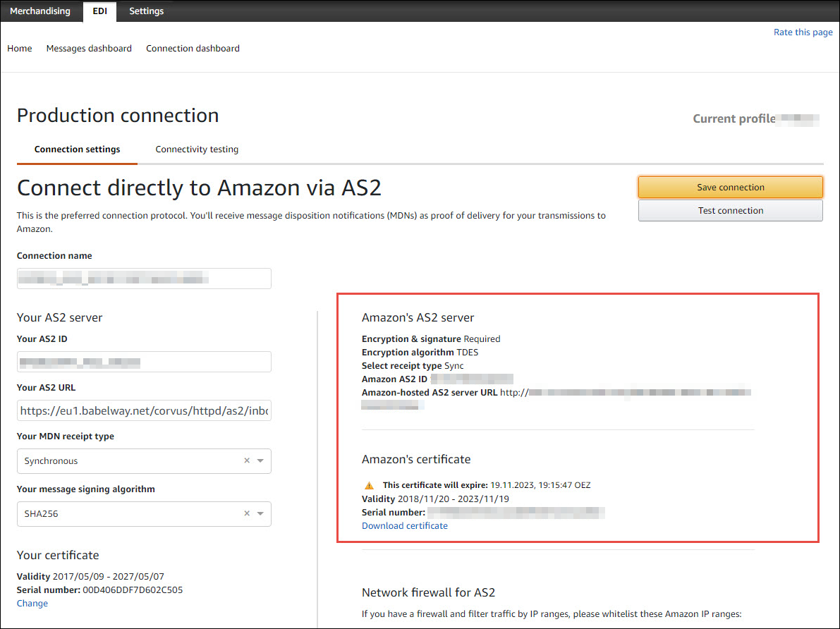Select the Production connection heading

coord(118,116)
